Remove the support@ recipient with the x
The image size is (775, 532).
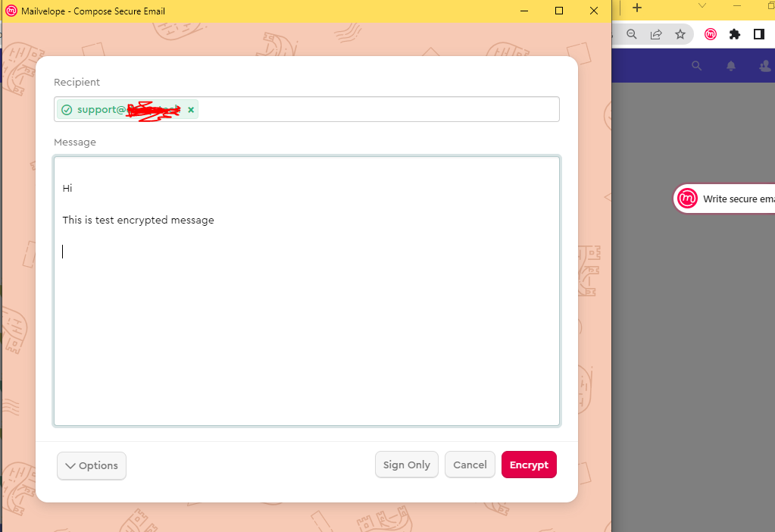(x=190, y=109)
